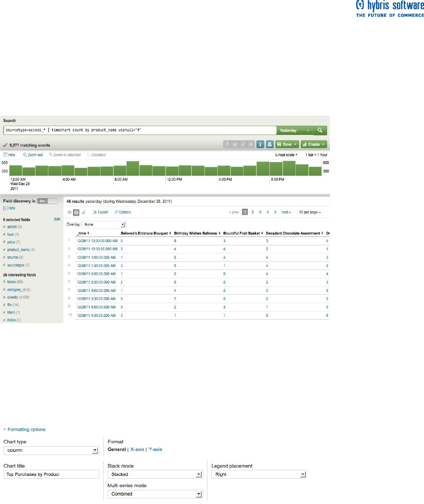424x504 pixels.
Task: Switch to table view icon
Action: point(76,212)
